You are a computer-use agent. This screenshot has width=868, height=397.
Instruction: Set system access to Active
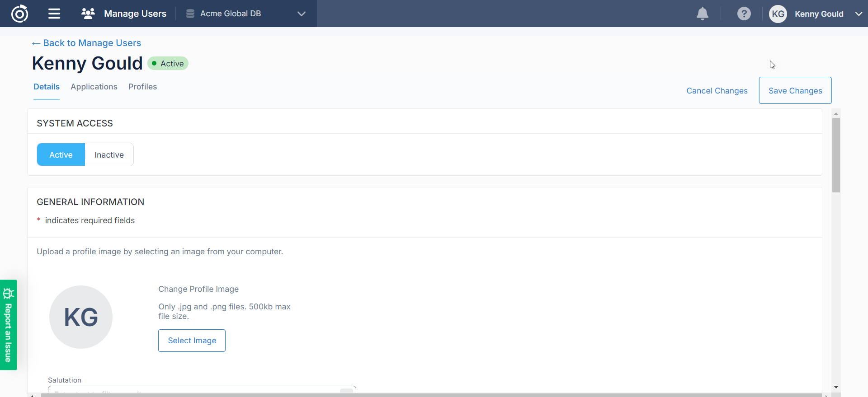tap(61, 154)
